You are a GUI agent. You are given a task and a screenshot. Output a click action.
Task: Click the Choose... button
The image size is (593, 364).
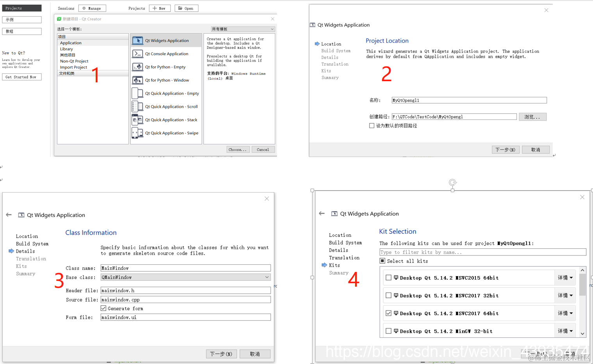click(238, 150)
